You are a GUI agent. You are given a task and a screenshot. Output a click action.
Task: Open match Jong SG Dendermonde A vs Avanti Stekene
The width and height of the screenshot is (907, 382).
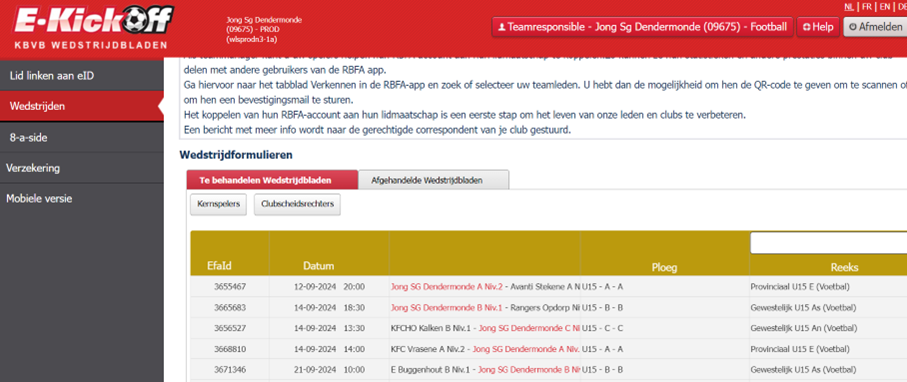[485, 286]
